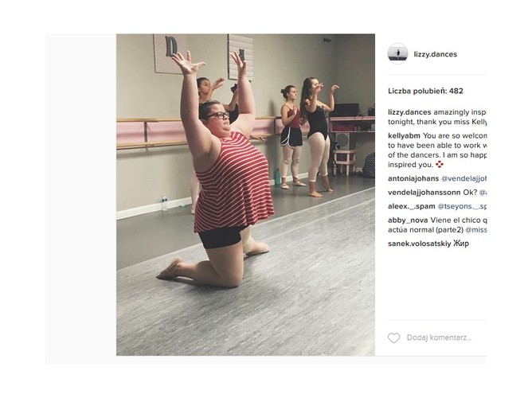Open the vendelajjohanssonn commenter profile
This screenshot has width=532, height=398.
424,192
